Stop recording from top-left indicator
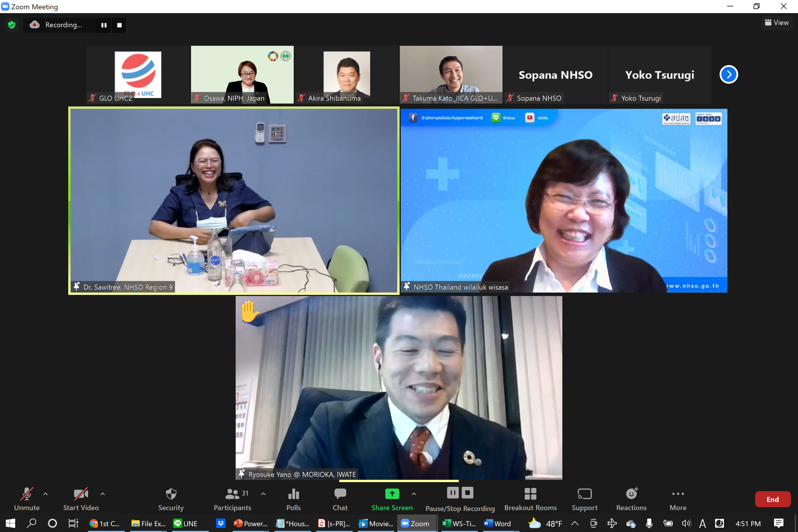The width and height of the screenshot is (798, 532). tap(119, 25)
